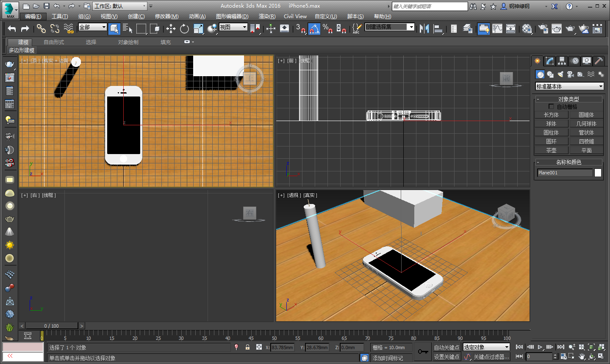Open the Curve Editor icon

[497, 28]
